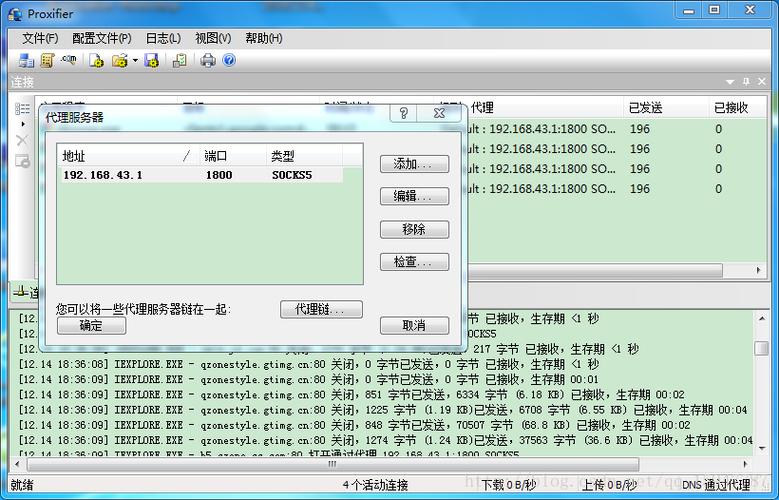Minimize the Proxifier window
The height and width of the screenshot is (500, 779).
689,10
